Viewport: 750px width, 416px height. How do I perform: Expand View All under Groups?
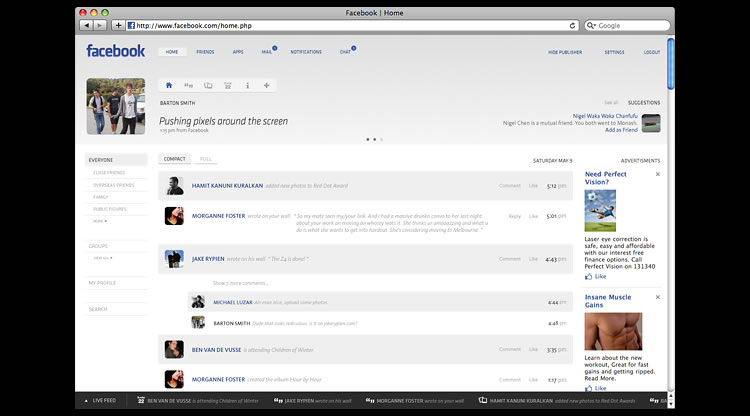102,258
